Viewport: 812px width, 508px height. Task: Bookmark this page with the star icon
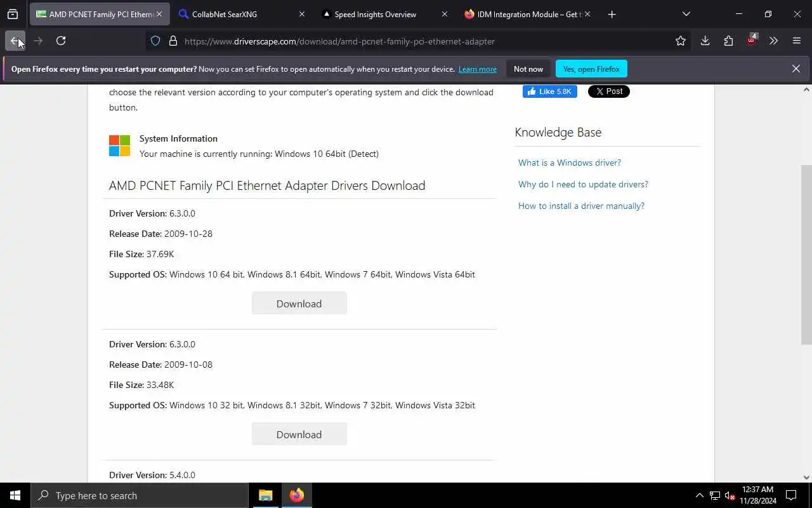click(681, 41)
